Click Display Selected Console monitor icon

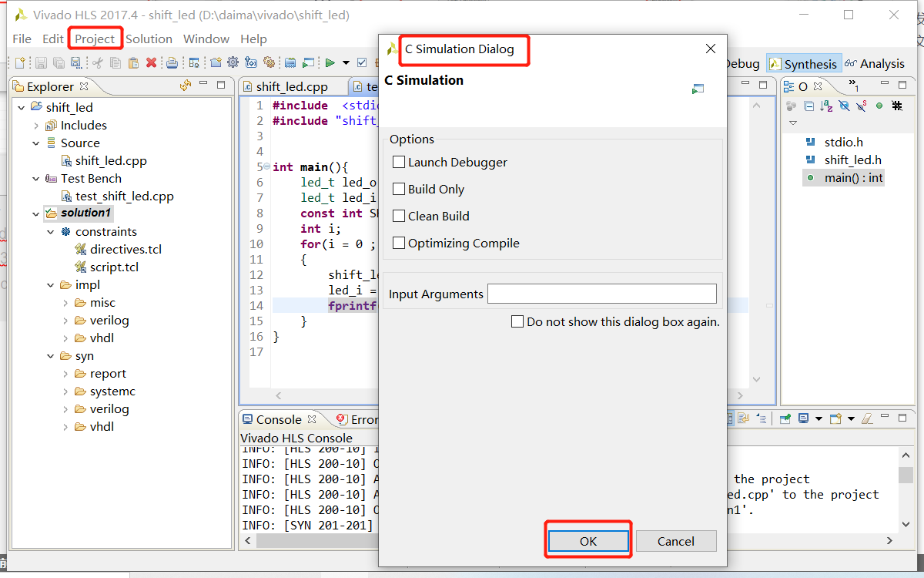[x=803, y=418]
